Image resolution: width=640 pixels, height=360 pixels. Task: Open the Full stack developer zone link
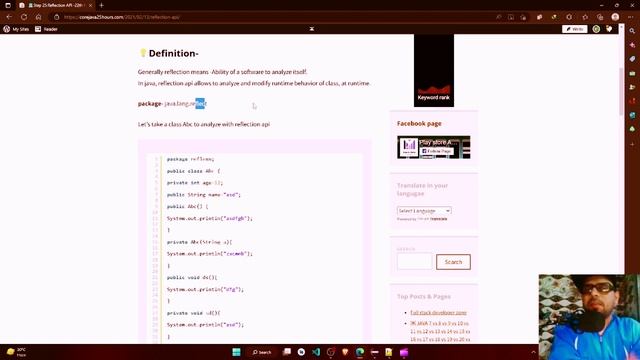tap(438, 313)
